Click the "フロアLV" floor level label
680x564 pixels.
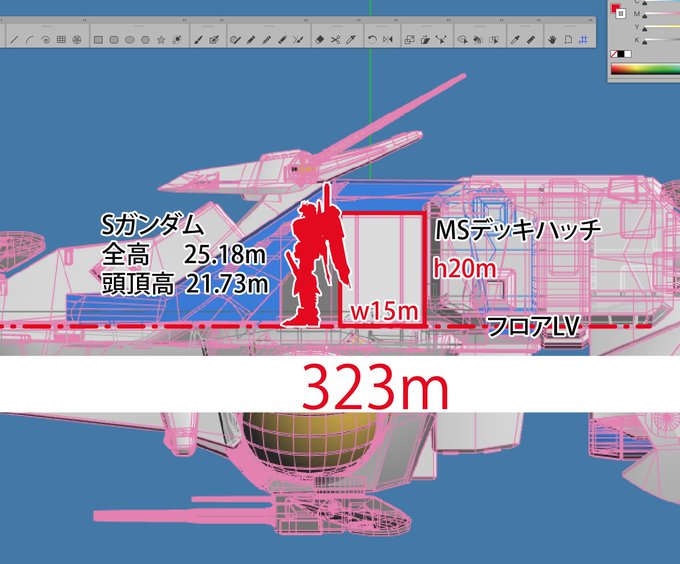click(x=534, y=326)
